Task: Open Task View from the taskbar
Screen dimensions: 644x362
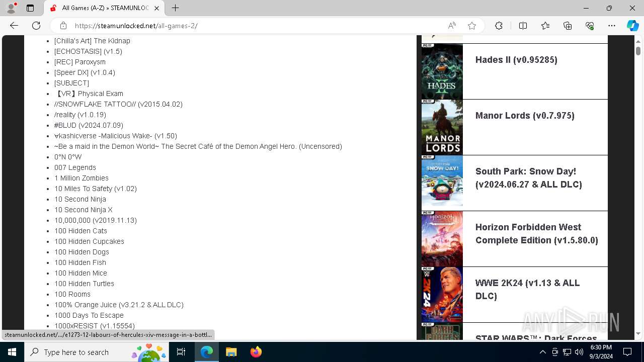Action: 181,352
